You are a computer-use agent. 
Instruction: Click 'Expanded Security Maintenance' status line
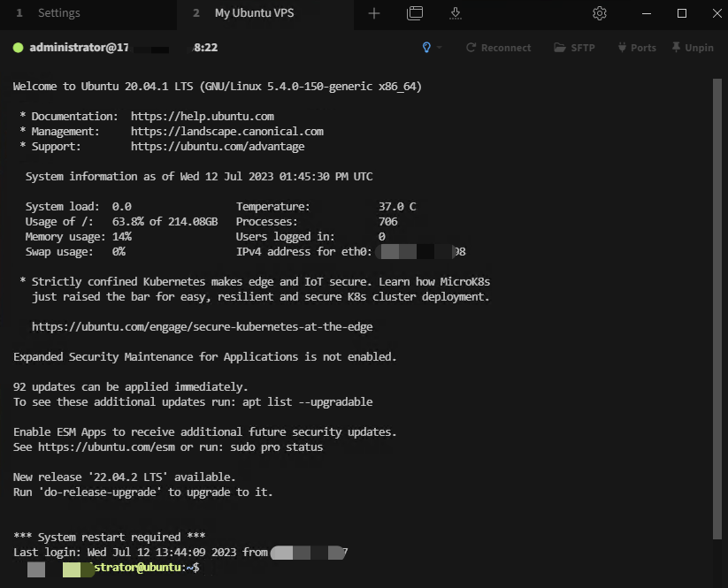pos(204,357)
